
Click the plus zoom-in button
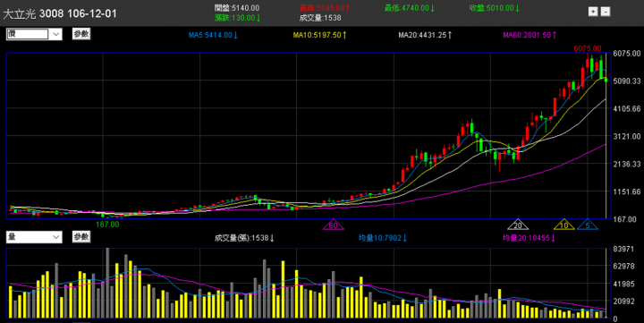coord(593,12)
